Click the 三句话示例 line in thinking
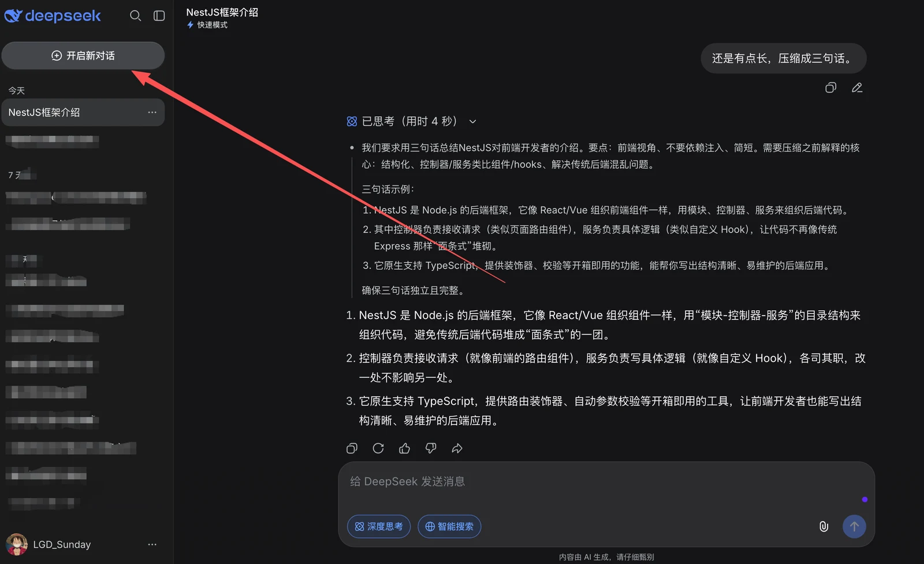Screen dimensions: 924x564 click(x=388, y=189)
